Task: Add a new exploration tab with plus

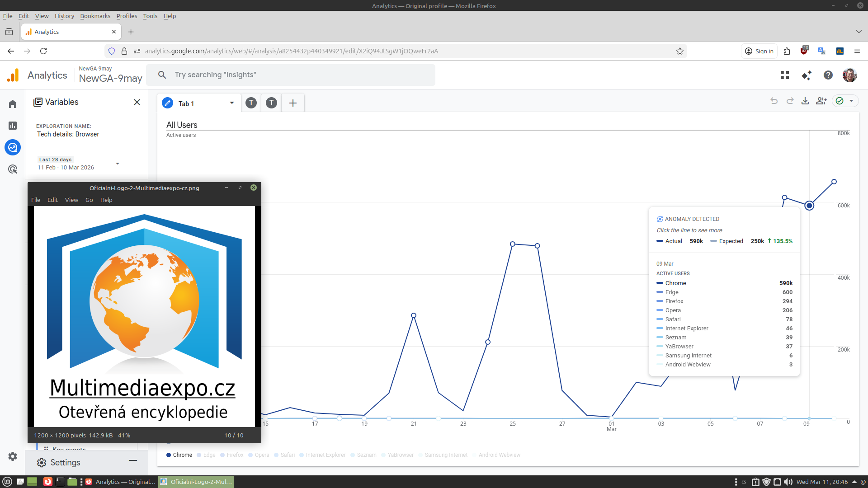Action: pos(293,103)
